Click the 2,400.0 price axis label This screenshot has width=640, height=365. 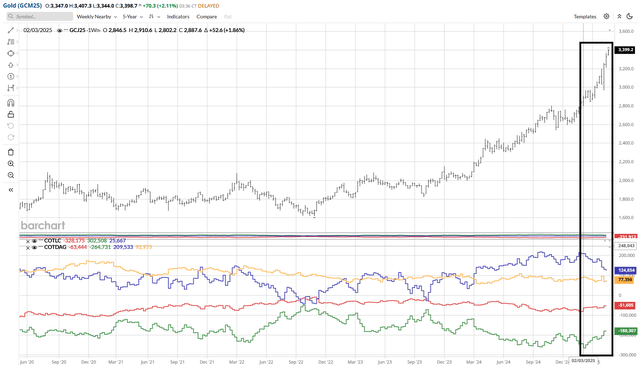(626, 143)
